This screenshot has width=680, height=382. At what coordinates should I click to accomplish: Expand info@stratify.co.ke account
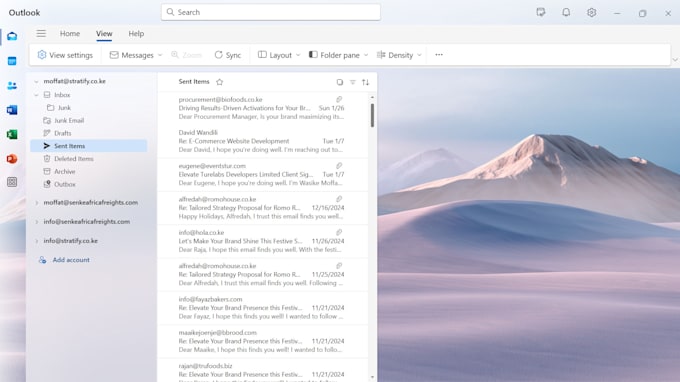[x=36, y=241]
